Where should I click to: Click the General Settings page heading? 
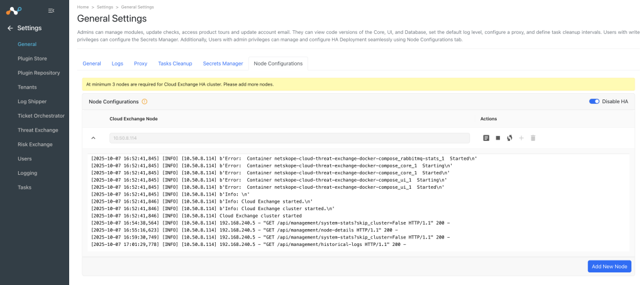112,18
